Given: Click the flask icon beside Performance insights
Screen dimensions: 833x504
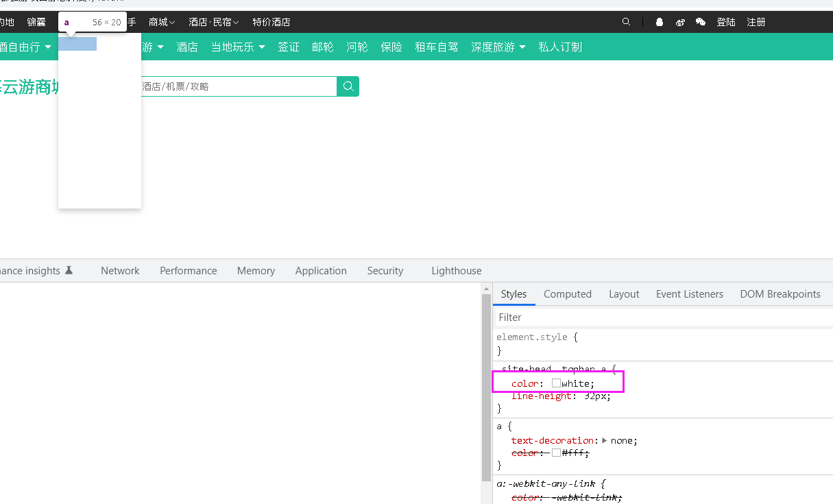Looking at the screenshot, I should coord(69,270).
